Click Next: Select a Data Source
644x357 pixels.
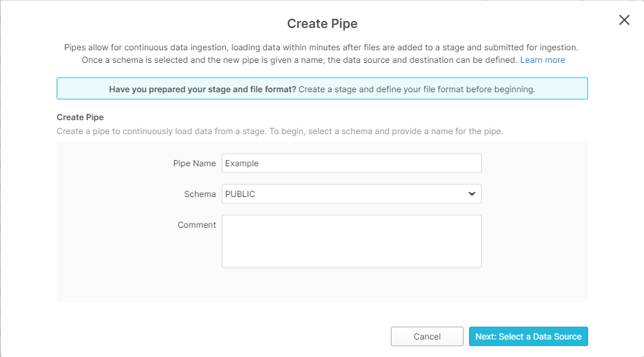[x=528, y=337]
